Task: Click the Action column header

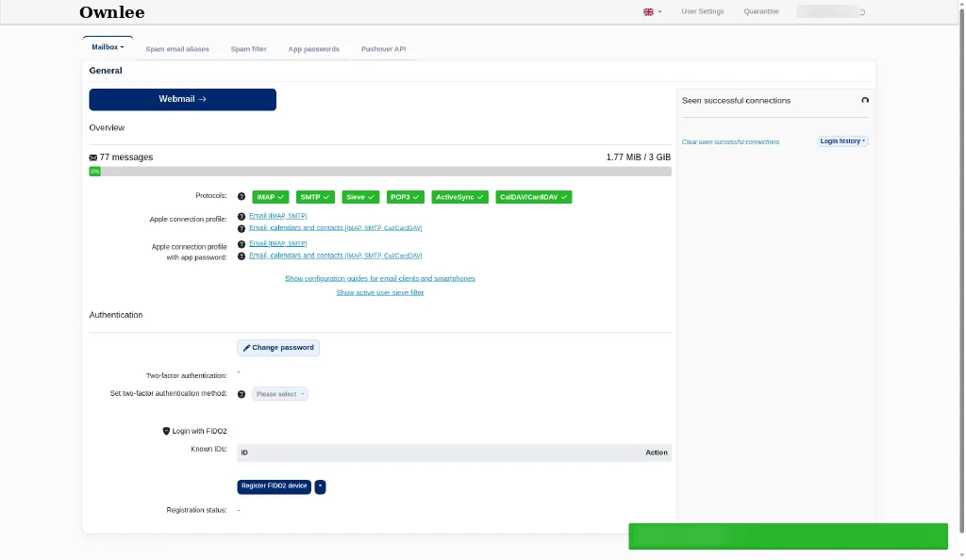Action: (x=657, y=453)
